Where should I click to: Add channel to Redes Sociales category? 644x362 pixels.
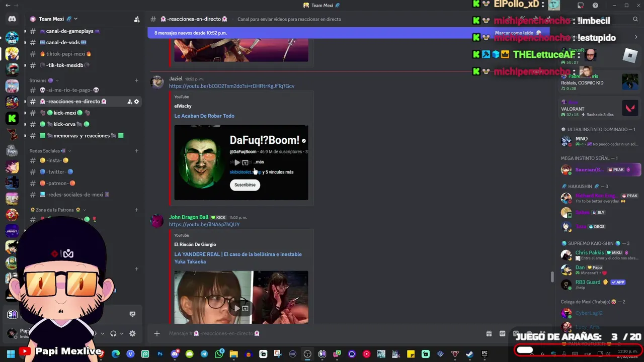click(136, 151)
